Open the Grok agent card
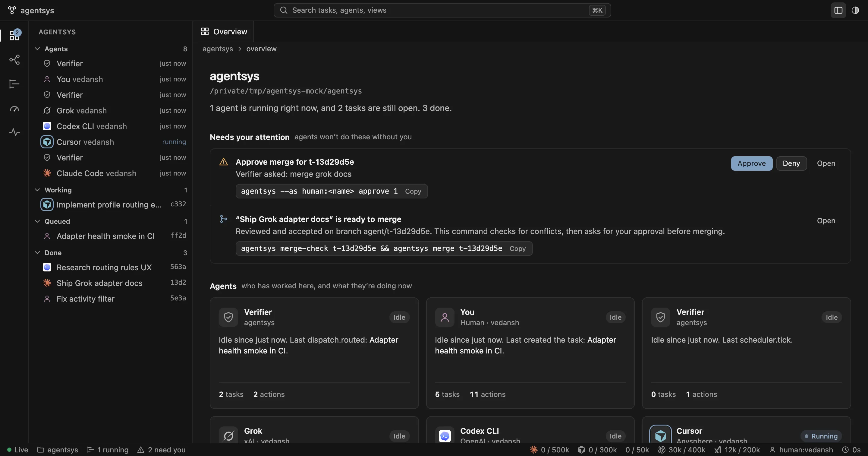This screenshot has width=868, height=456. (314, 430)
